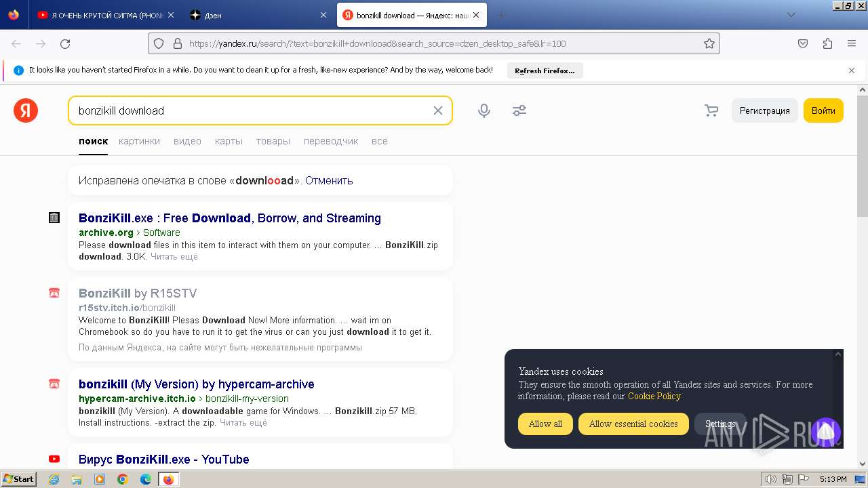Image resolution: width=868 pixels, height=488 pixels.
Task: Open Firefox application menu
Action: [x=852, y=43]
